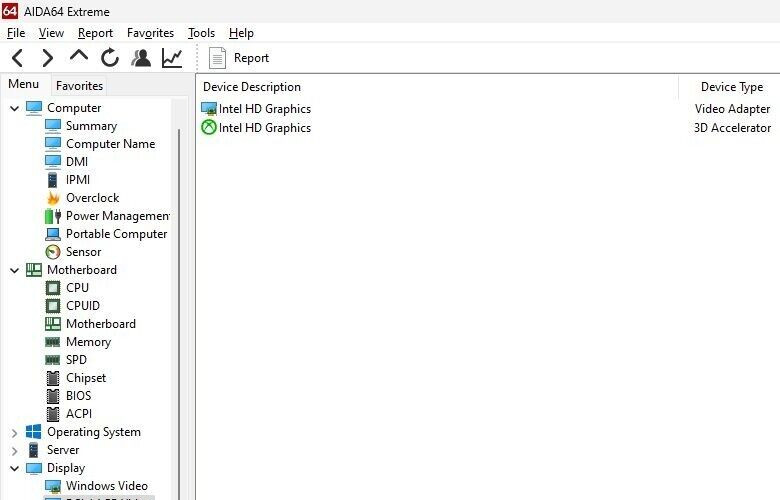Select the IPMI server icon
Image resolution: width=780 pixels, height=500 pixels.
coord(53,180)
